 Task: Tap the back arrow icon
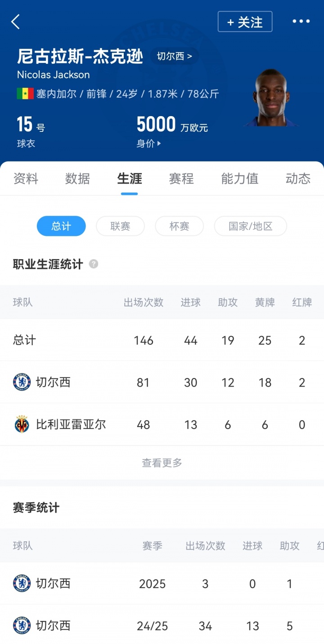(16, 22)
